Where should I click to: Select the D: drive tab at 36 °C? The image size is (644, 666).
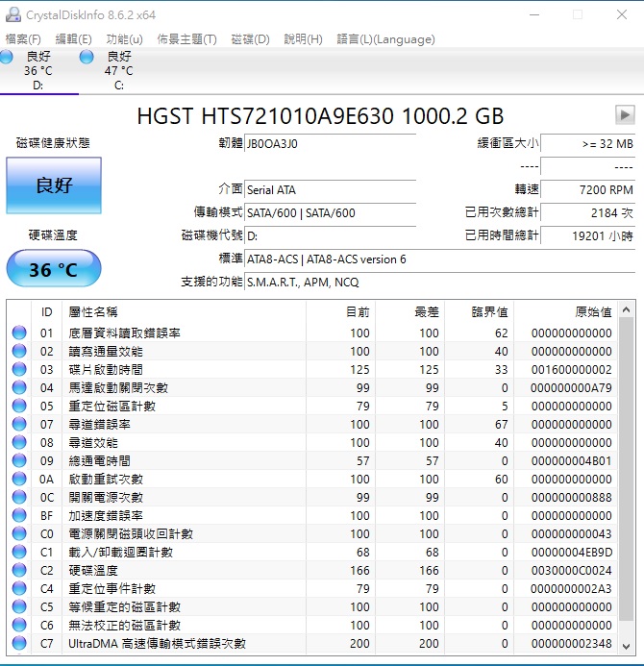click(x=38, y=70)
